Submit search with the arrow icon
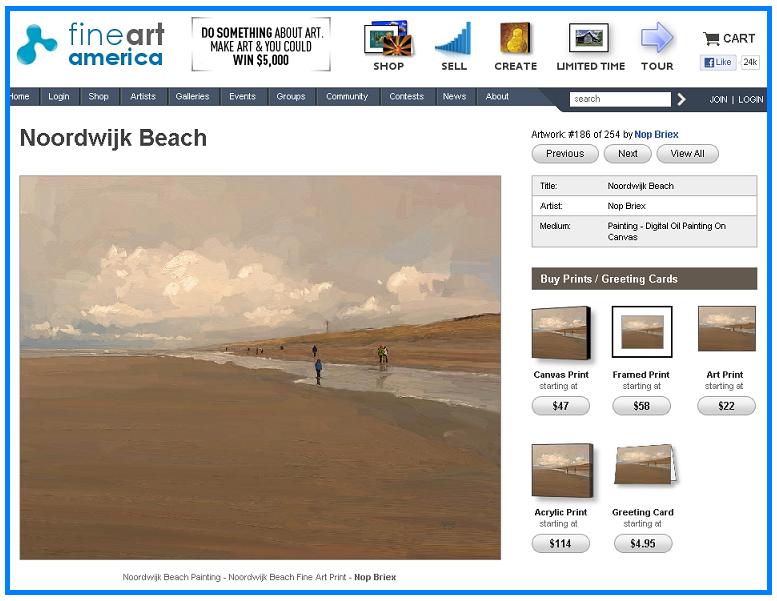Image resolution: width=777 pixels, height=601 pixels. [681, 99]
